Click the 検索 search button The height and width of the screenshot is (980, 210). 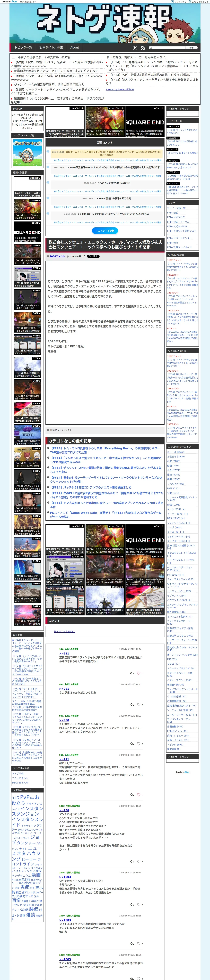[x=191, y=48]
